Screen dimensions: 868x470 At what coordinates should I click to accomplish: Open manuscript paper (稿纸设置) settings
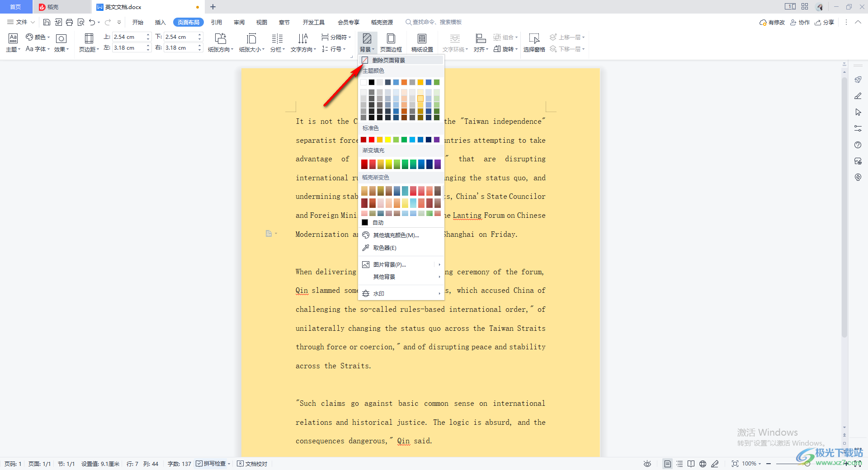point(422,42)
